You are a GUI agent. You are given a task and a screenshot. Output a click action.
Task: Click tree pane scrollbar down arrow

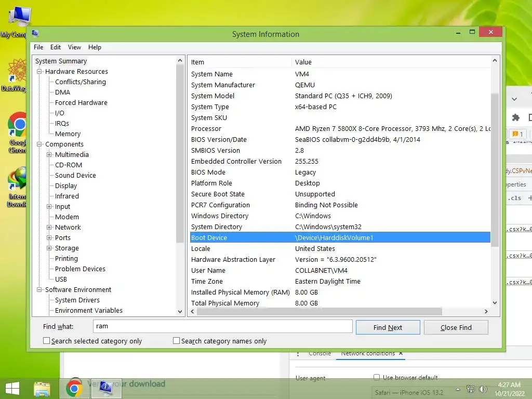pos(180,312)
